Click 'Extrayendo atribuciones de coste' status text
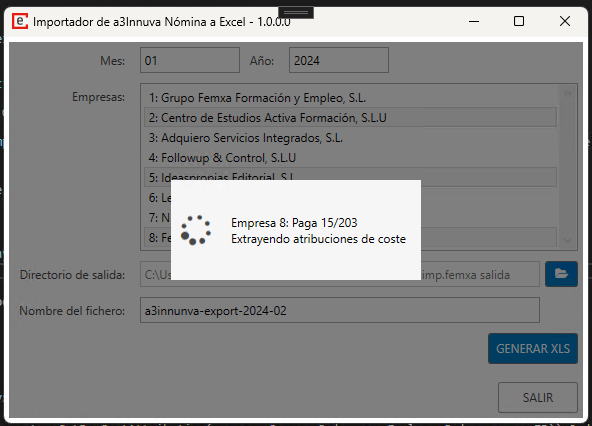This screenshot has width=592, height=426. tap(318, 239)
